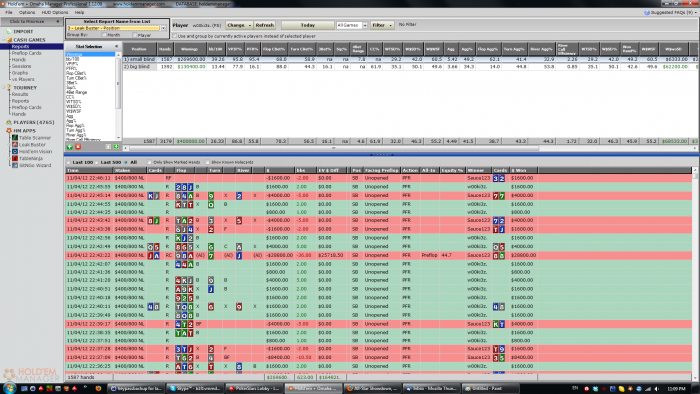Open the HUD Options menu
The height and width of the screenshot is (394, 700).
55,12
